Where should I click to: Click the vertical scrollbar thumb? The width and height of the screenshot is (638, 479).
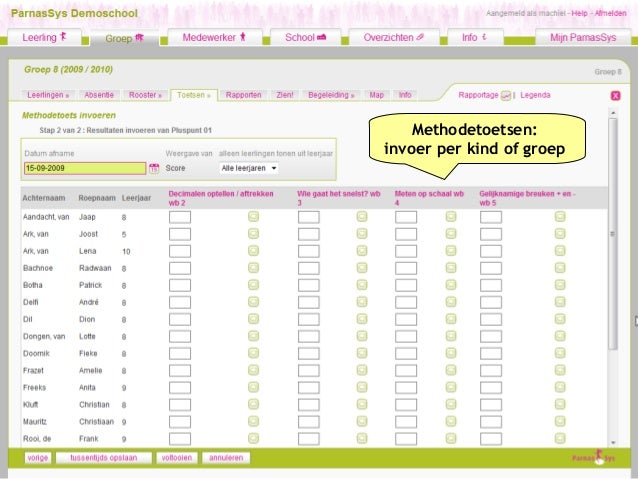pyautogui.click(x=613, y=234)
